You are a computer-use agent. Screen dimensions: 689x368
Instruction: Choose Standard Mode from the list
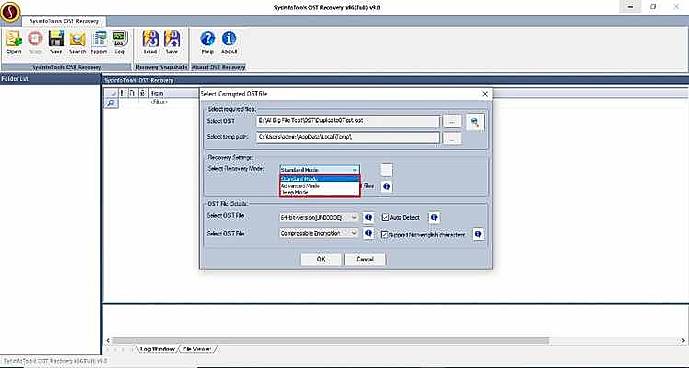tap(319, 179)
